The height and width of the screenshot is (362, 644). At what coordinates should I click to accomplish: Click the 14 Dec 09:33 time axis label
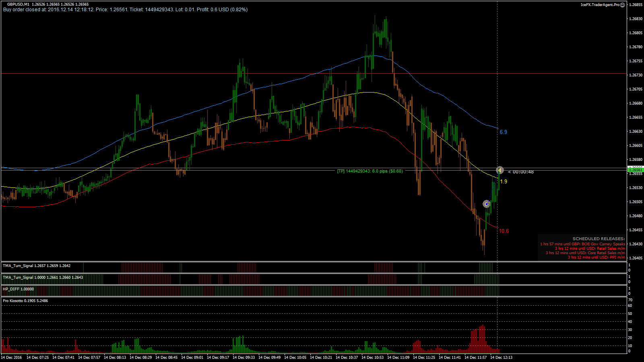coord(244,357)
